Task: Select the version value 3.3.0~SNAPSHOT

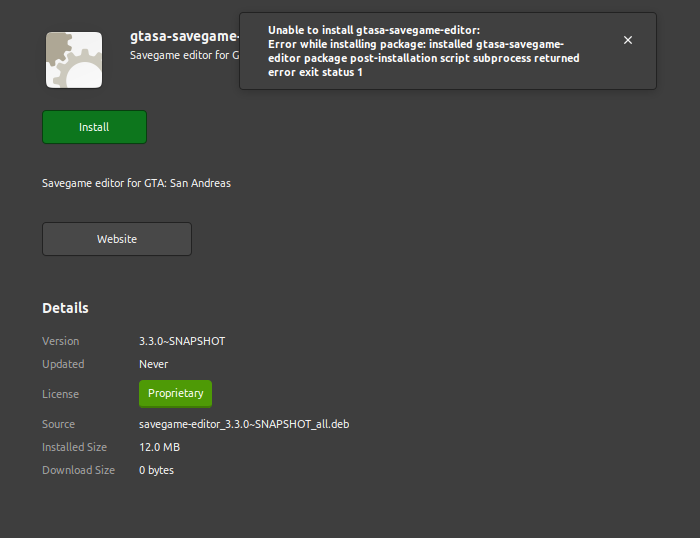Action: (182, 341)
